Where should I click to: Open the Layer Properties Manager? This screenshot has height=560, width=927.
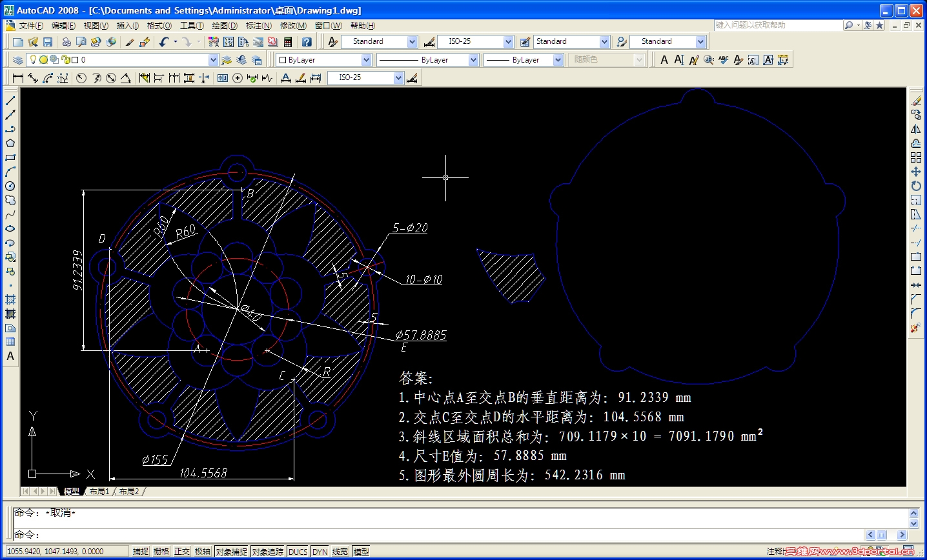click(18, 60)
